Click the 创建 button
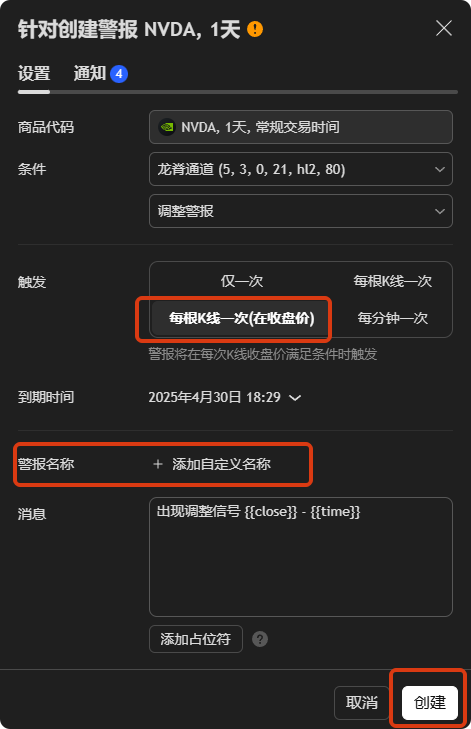This screenshot has height=729, width=471. pos(430,702)
